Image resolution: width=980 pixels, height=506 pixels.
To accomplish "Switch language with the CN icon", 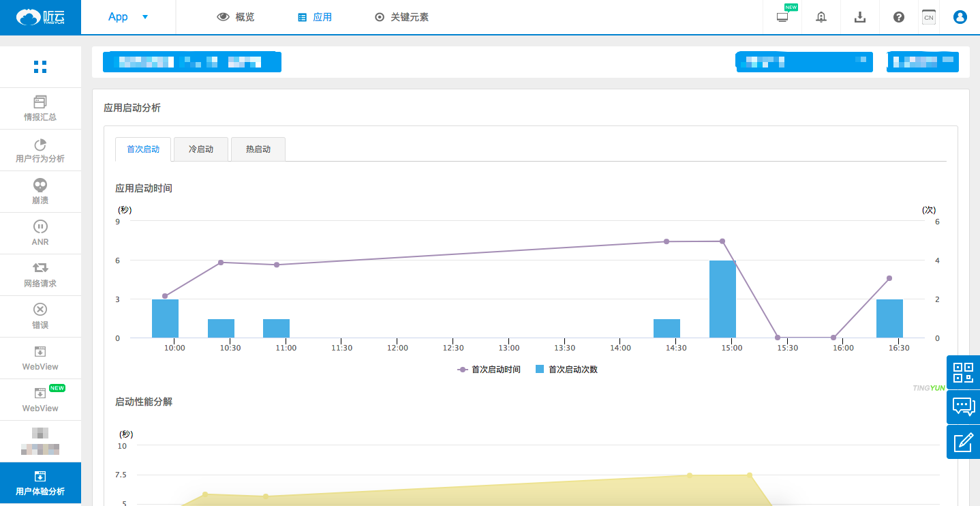I will coord(928,17).
